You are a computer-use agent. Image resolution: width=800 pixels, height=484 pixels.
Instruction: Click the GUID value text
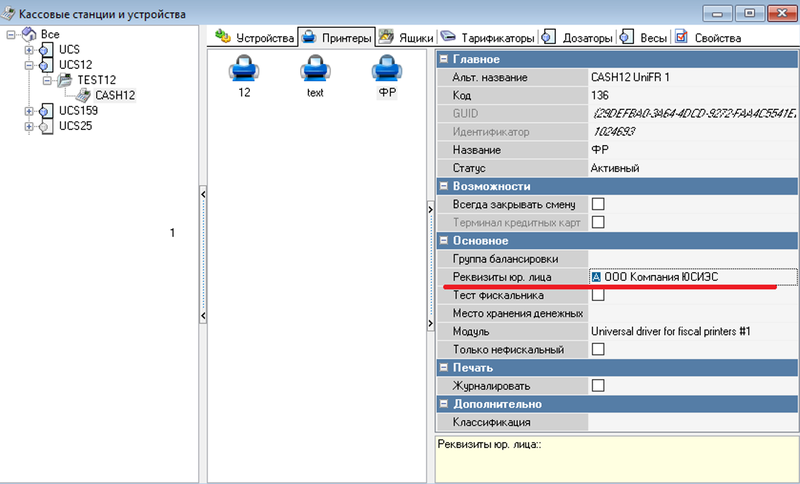tap(694, 114)
